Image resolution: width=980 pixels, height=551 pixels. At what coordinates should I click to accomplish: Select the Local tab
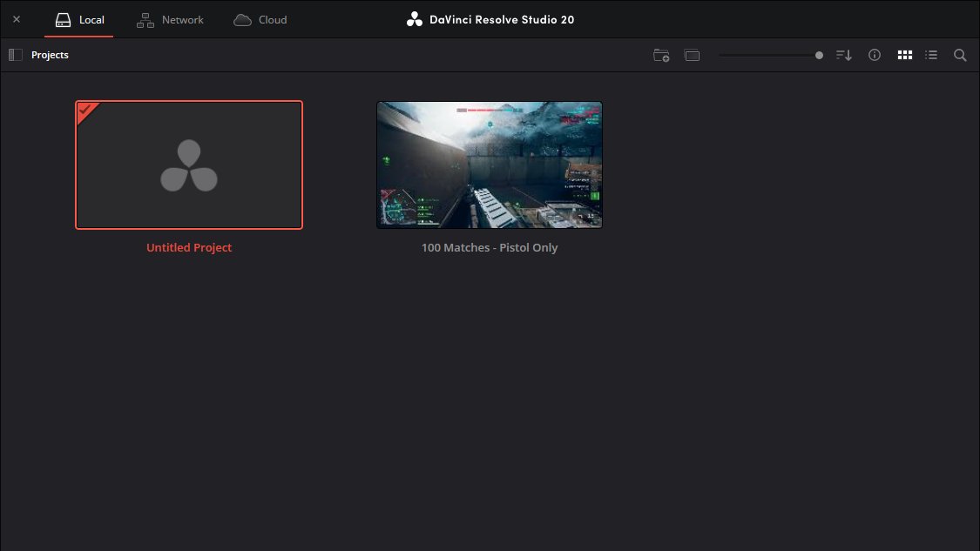tap(78, 19)
